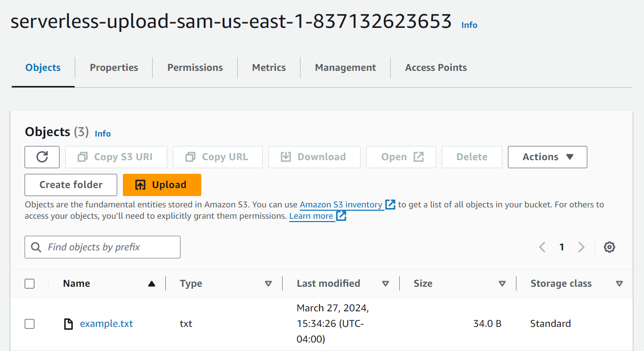Click the Delete button
644x351 pixels.
click(x=472, y=157)
